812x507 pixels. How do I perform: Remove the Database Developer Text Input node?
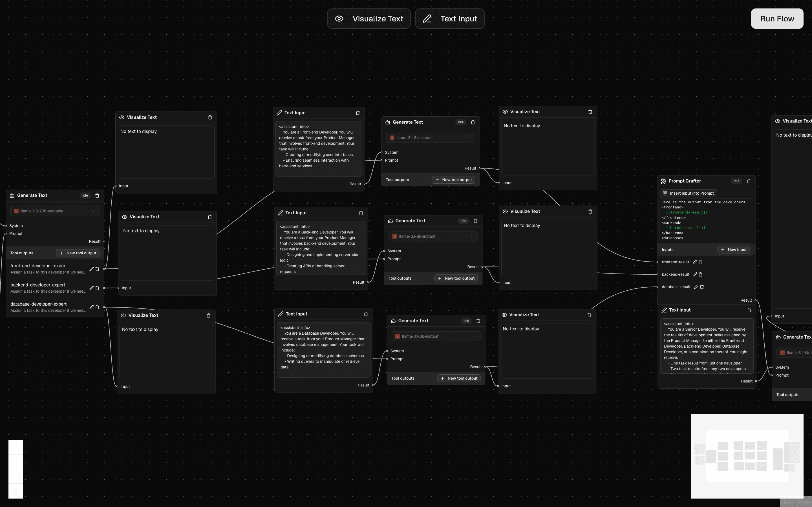click(366, 313)
